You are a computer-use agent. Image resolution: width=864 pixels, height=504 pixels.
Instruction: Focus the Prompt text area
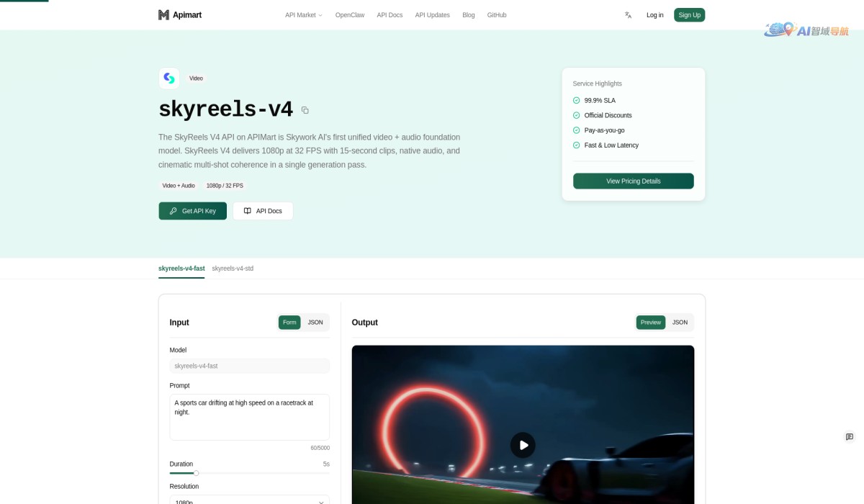pos(249,417)
